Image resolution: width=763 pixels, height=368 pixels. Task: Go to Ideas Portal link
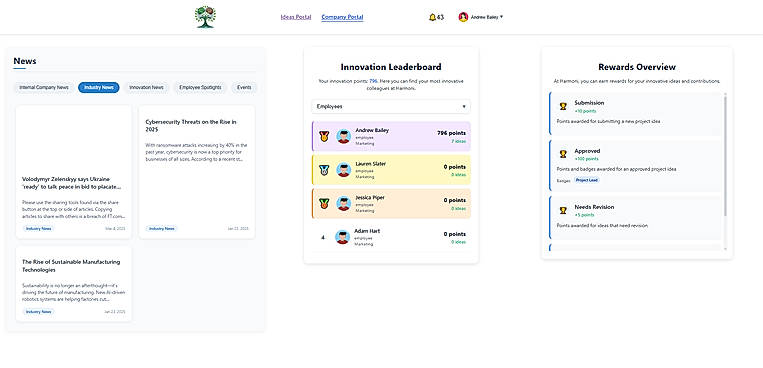click(x=296, y=17)
